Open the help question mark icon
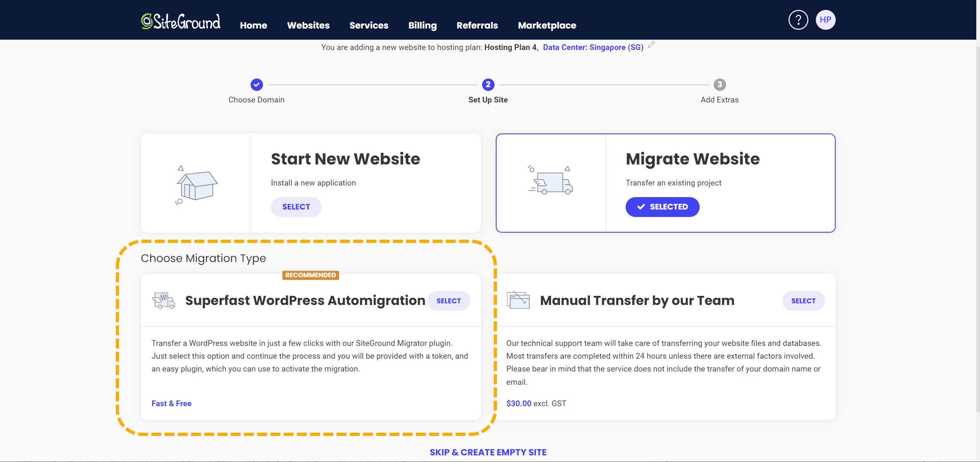Screen dimensions: 980x462 [798, 20]
